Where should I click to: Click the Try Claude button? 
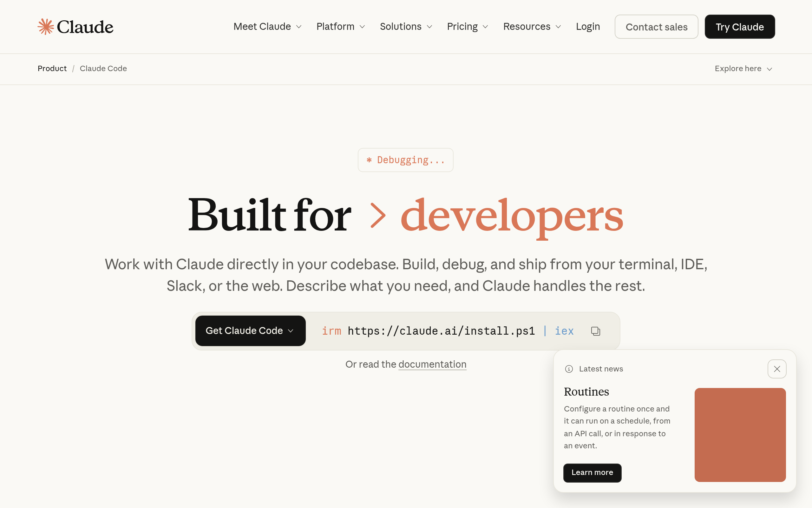(x=740, y=27)
